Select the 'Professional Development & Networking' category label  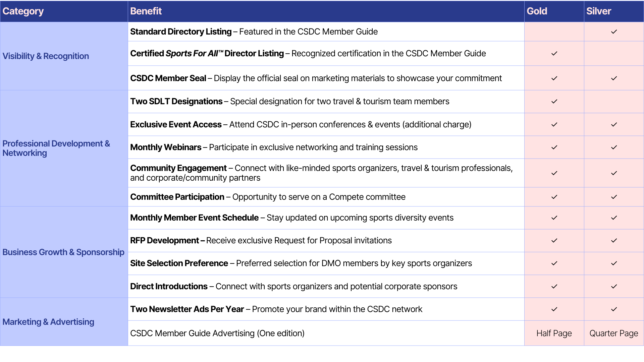pos(56,148)
